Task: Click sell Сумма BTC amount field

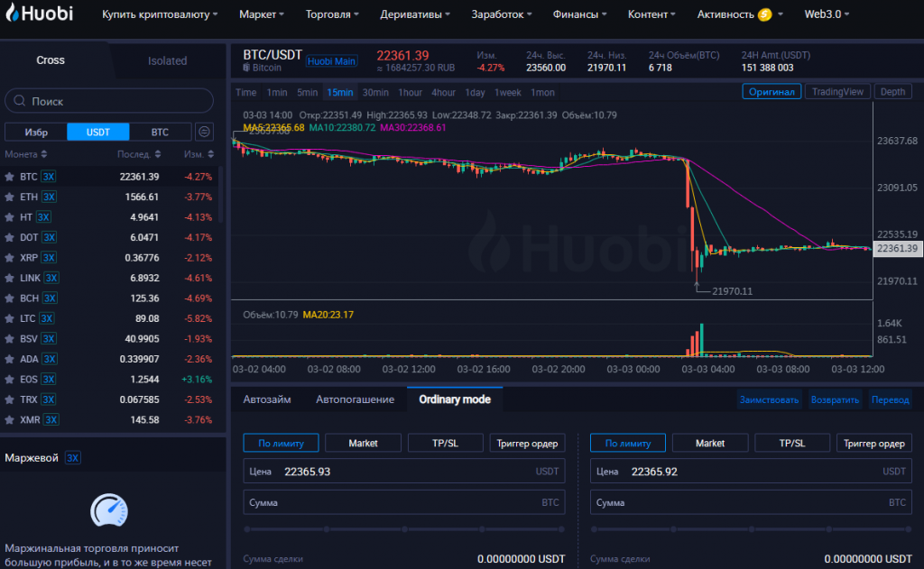Action: tap(751, 502)
